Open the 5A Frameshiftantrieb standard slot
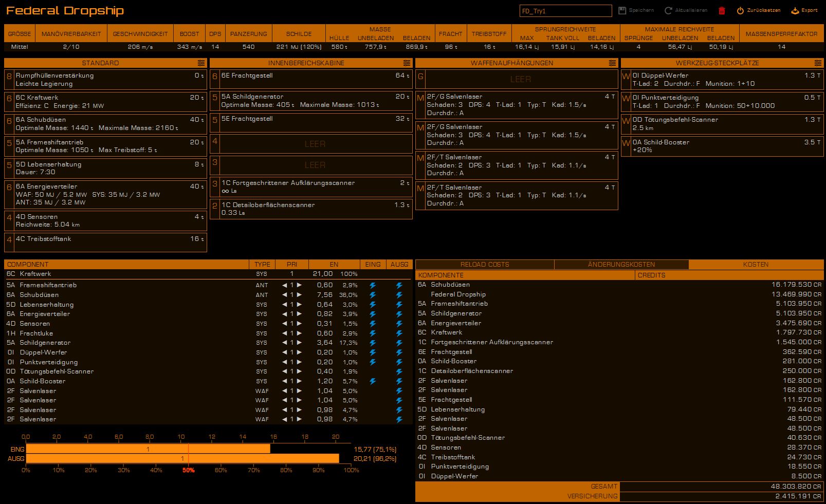Viewport: 826px width, 504px height. pos(105,146)
